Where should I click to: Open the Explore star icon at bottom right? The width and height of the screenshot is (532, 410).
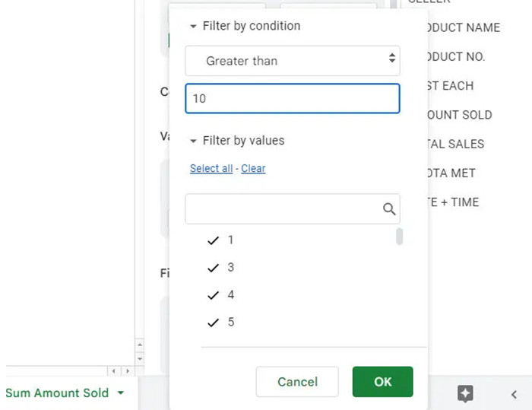pos(465,393)
